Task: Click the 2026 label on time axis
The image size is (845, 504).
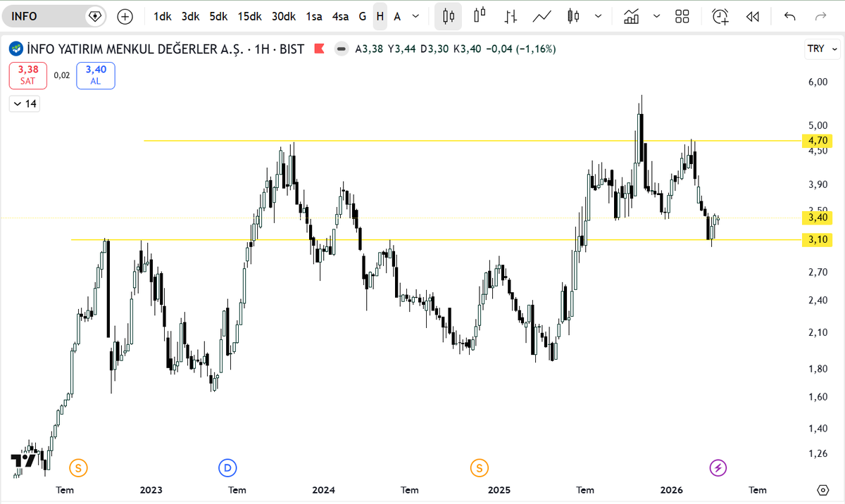Action: [x=671, y=490]
